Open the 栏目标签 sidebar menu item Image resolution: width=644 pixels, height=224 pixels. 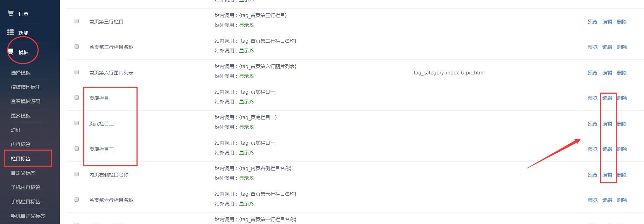click(x=21, y=159)
